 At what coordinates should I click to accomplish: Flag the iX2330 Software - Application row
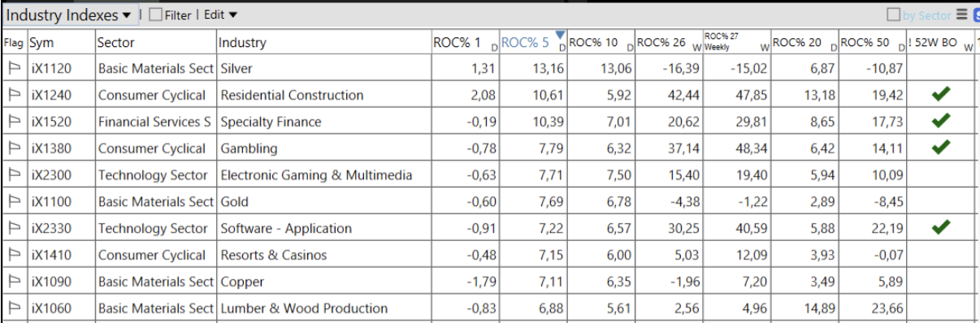point(14,229)
